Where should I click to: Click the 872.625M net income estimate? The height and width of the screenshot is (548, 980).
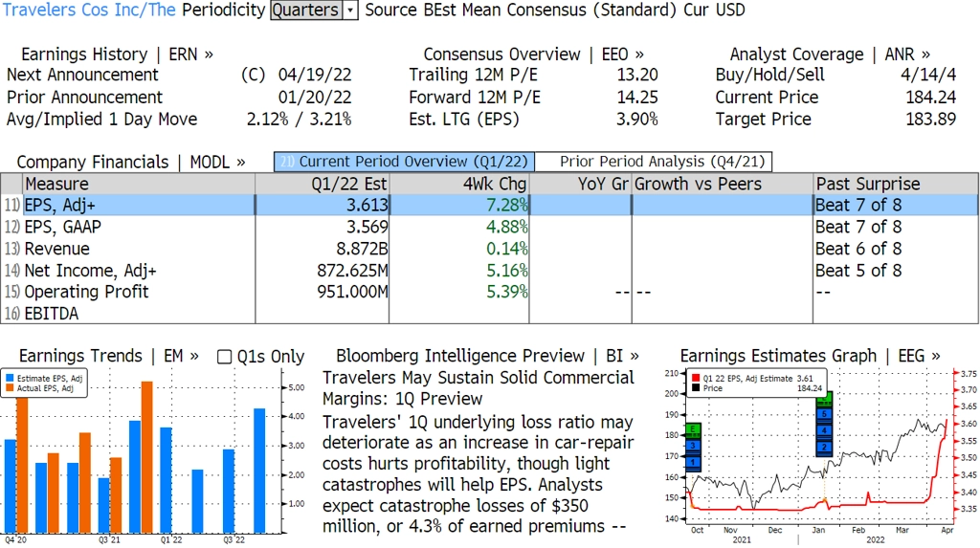click(x=352, y=271)
